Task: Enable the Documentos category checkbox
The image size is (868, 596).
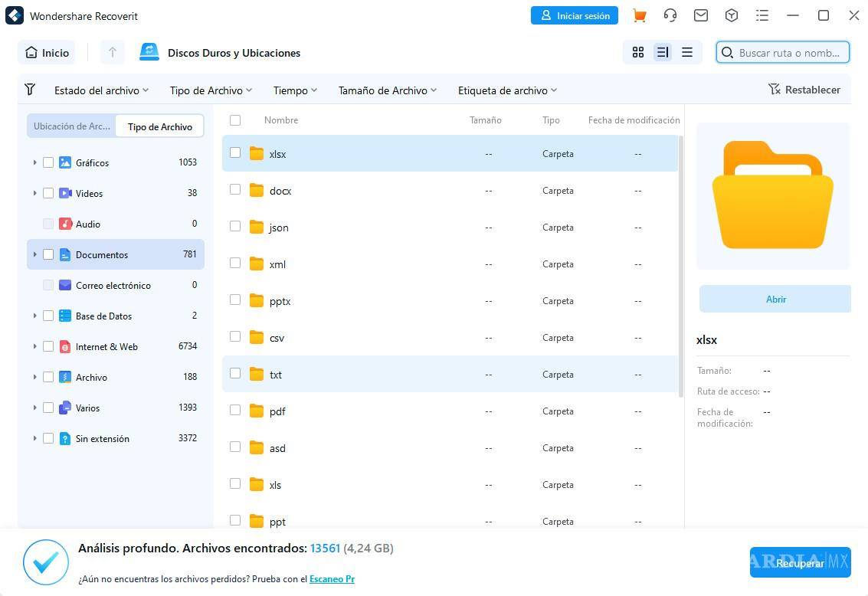Action: point(48,254)
